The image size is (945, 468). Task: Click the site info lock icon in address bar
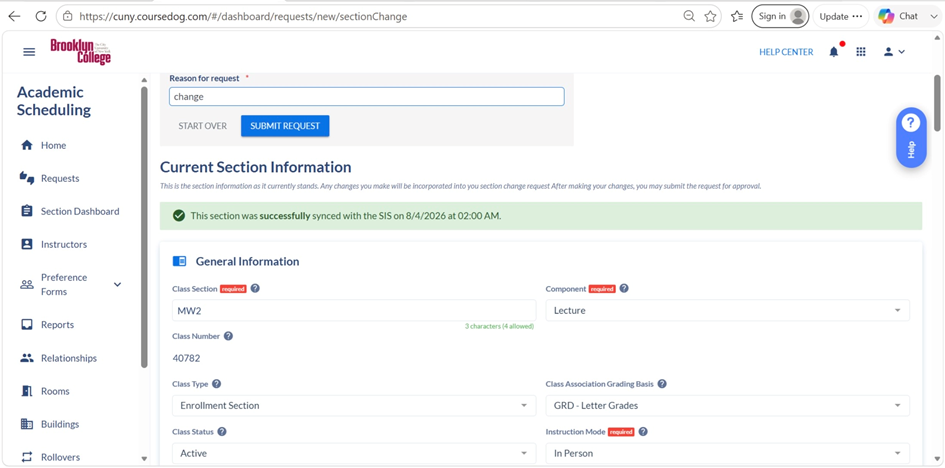[68, 16]
